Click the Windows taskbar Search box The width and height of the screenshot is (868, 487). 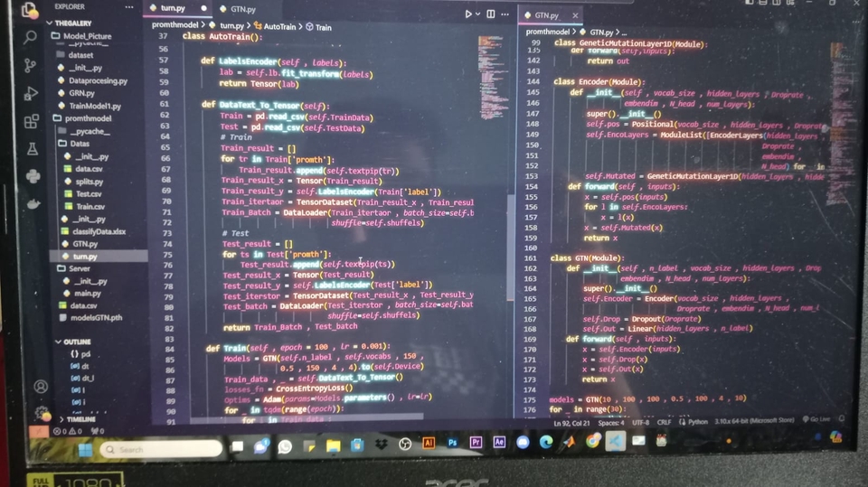pyautogui.click(x=161, y=449)
